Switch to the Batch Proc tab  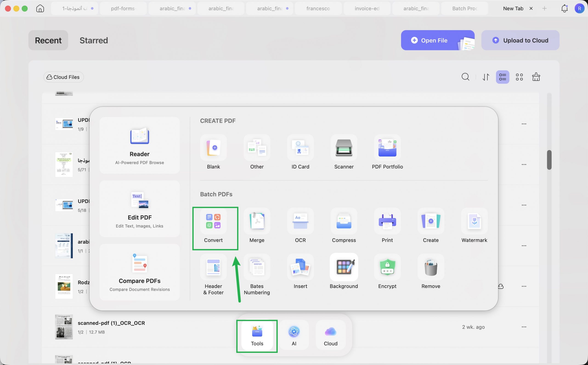coord(465,9)
